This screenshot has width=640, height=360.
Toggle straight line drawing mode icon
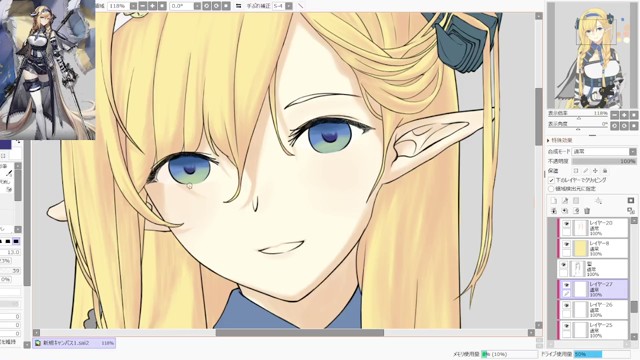pos(300,6)
